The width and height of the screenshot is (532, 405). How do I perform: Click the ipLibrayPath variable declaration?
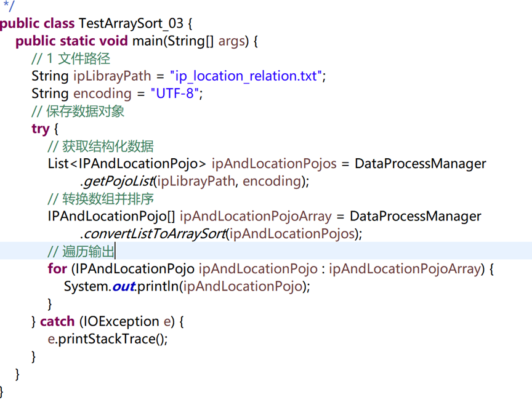[112, 76]
